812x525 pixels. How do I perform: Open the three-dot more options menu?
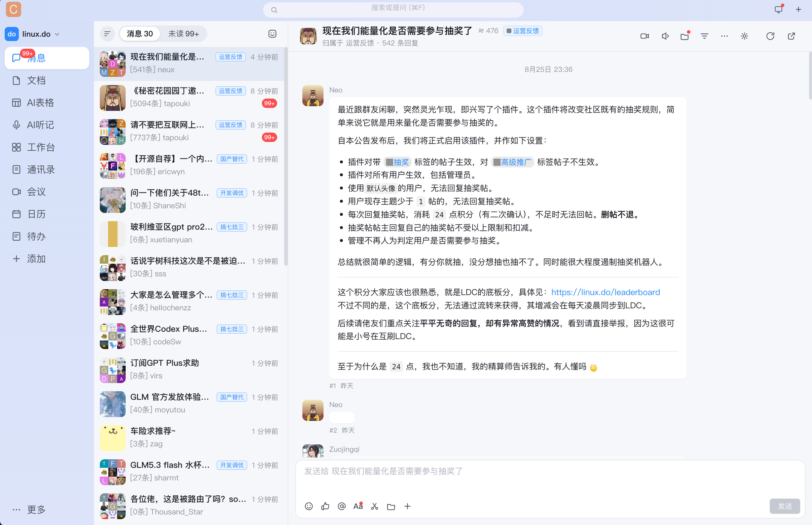point(724,36)
